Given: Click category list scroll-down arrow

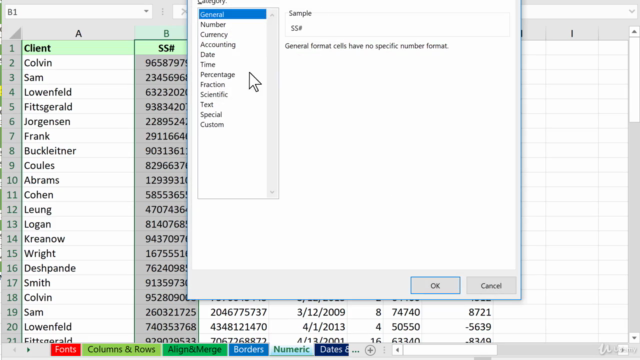Looking at the screenshot, I should [272, 192].
